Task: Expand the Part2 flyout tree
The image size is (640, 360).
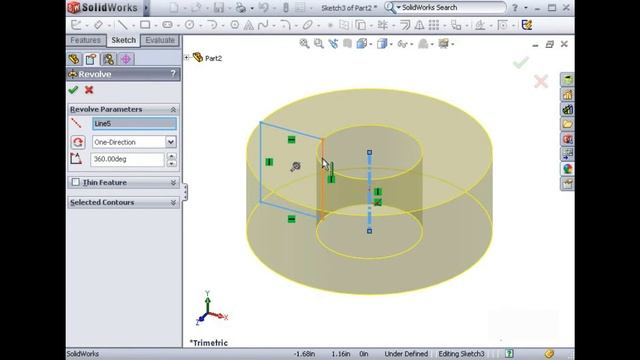Action: (x=187, y=58)
